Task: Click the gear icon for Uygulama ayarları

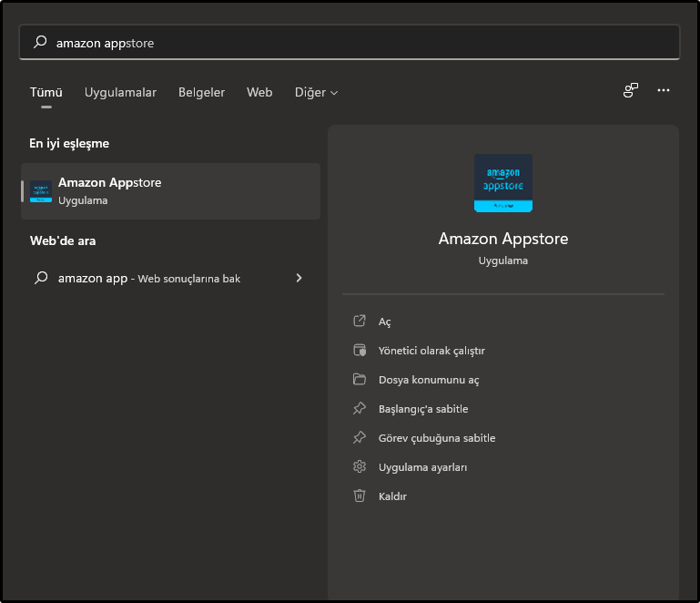Action: [360, 467]
